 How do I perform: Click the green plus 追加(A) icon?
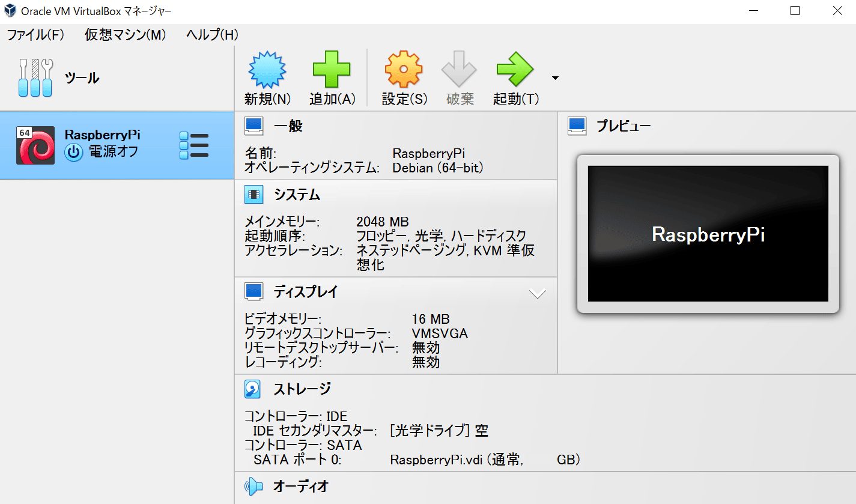332,70
